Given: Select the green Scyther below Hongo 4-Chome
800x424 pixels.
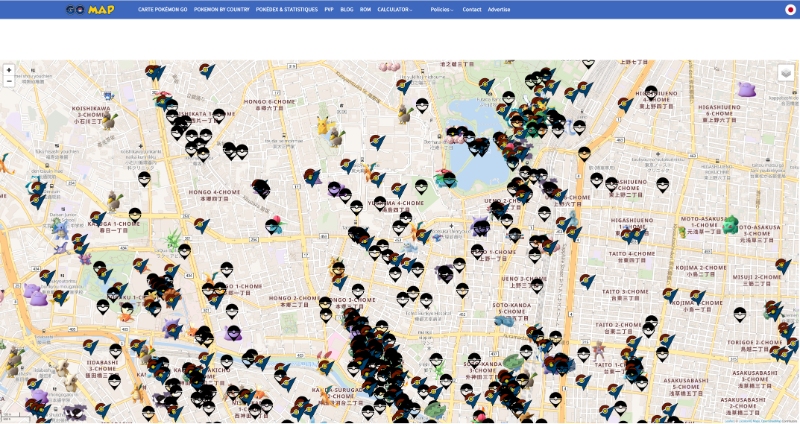Looking at the screenshot, I should (173, 239).
